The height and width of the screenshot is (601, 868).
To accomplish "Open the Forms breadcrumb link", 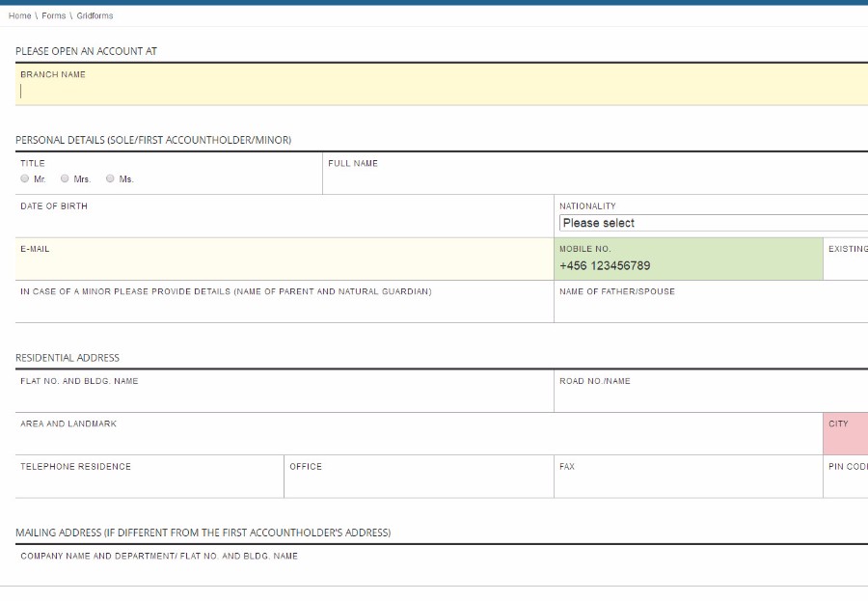I will coord(54,16).
